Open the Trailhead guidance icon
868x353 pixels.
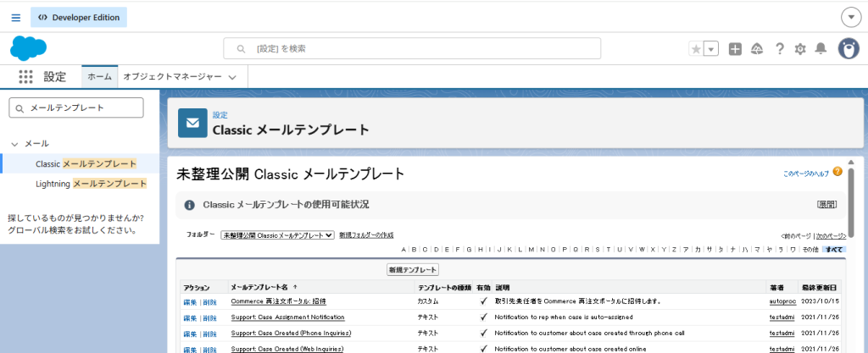pos(757,49)
